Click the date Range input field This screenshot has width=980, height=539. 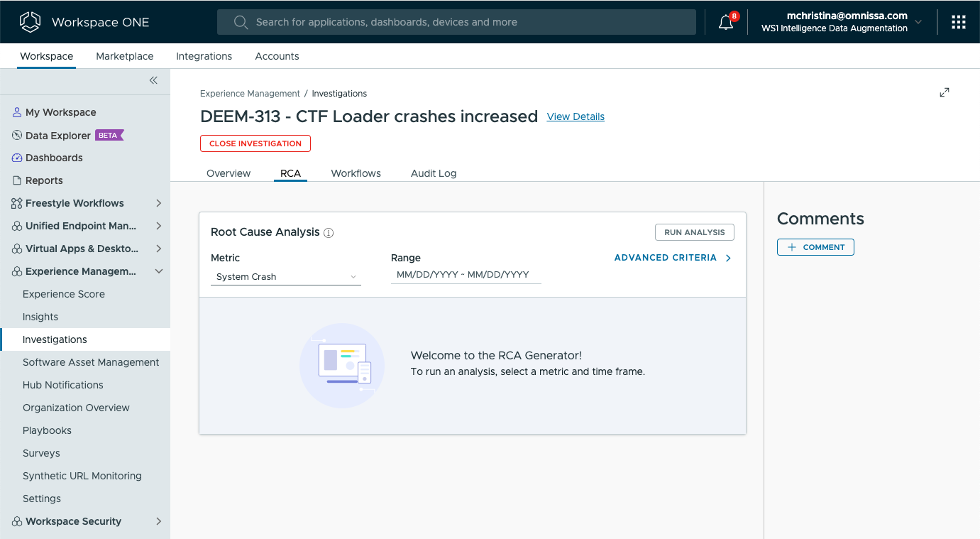tap(466, 275)
